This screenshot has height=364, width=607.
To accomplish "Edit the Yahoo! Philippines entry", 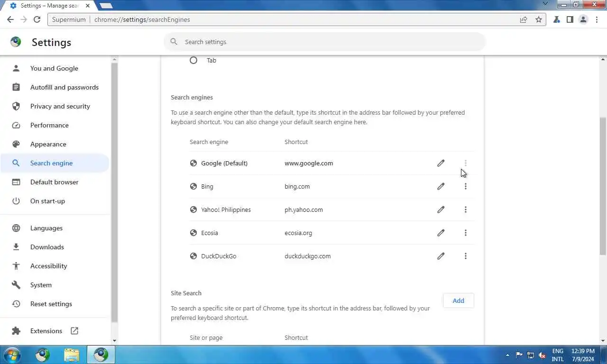I will coord(441,209).
